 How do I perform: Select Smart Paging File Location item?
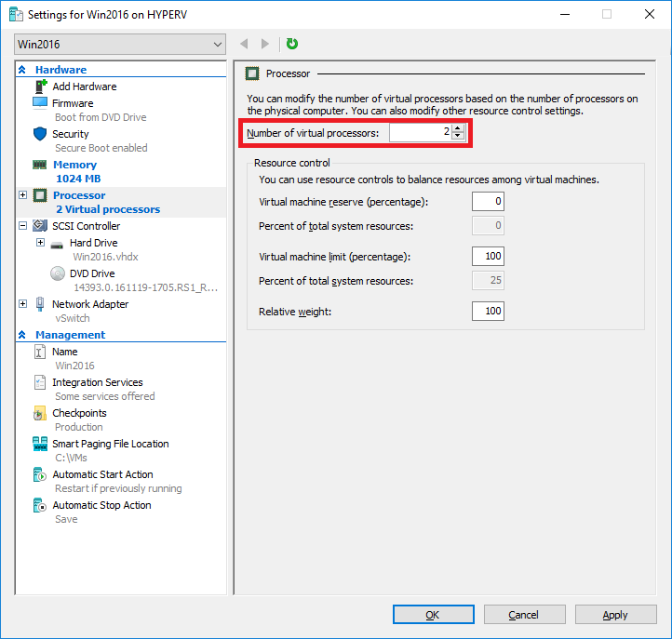110,444
